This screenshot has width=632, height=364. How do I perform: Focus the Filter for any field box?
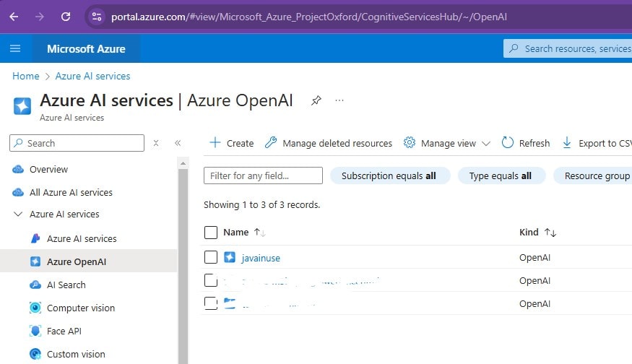coord(263,175)
